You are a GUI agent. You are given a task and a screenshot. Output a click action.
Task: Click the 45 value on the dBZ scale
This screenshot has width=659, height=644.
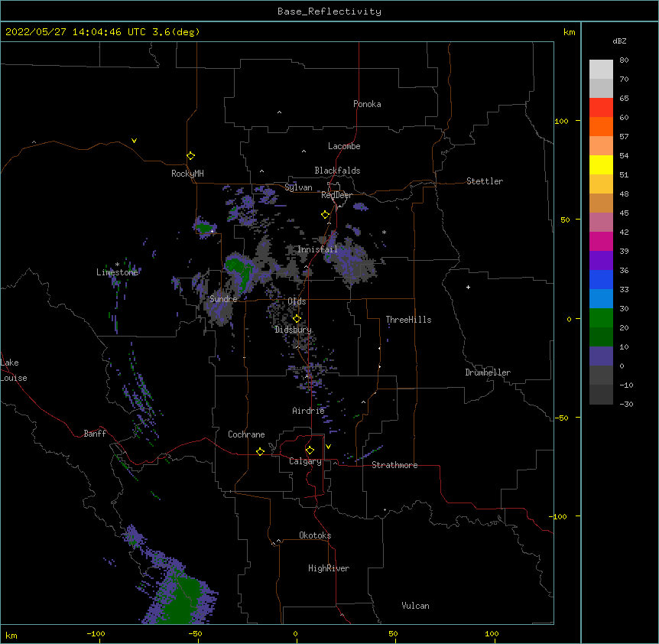[624, 213]
